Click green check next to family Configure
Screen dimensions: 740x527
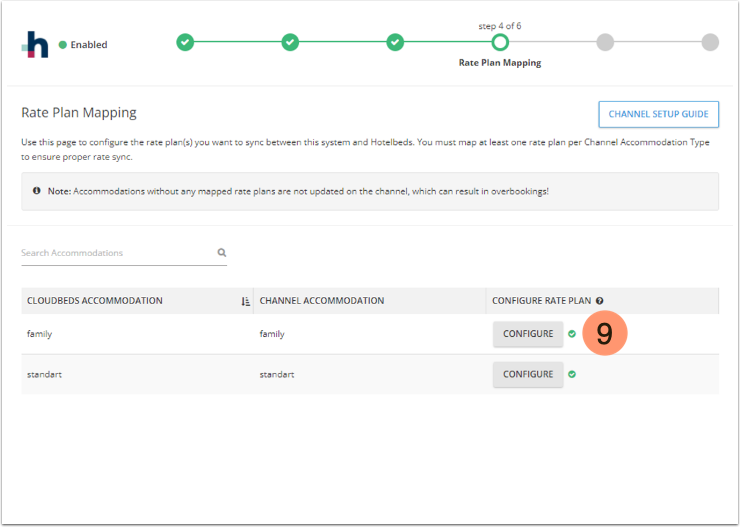pos(572,334)
